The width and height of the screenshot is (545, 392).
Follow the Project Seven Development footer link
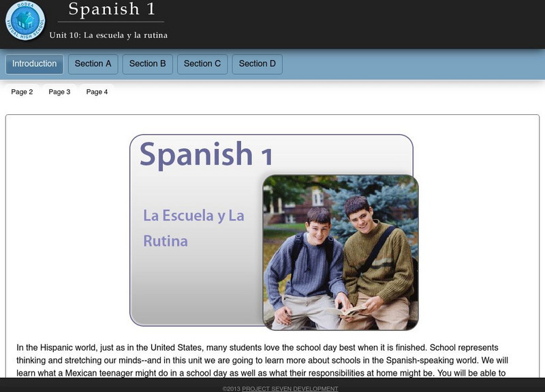point(290,389)
